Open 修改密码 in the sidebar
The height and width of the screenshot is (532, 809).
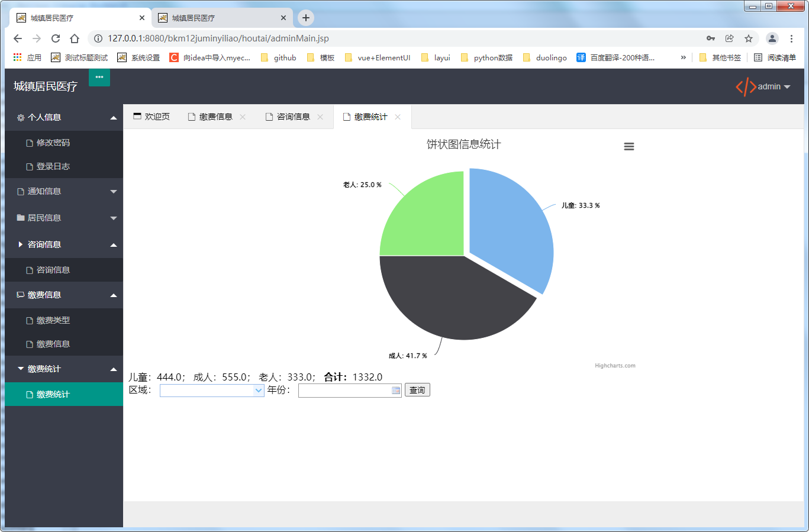64,143
